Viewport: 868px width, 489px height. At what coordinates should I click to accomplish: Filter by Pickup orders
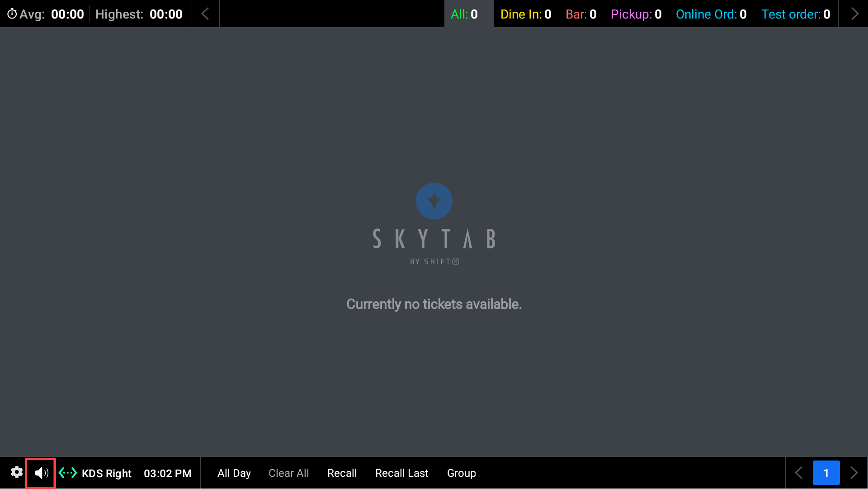pos(636,14)
